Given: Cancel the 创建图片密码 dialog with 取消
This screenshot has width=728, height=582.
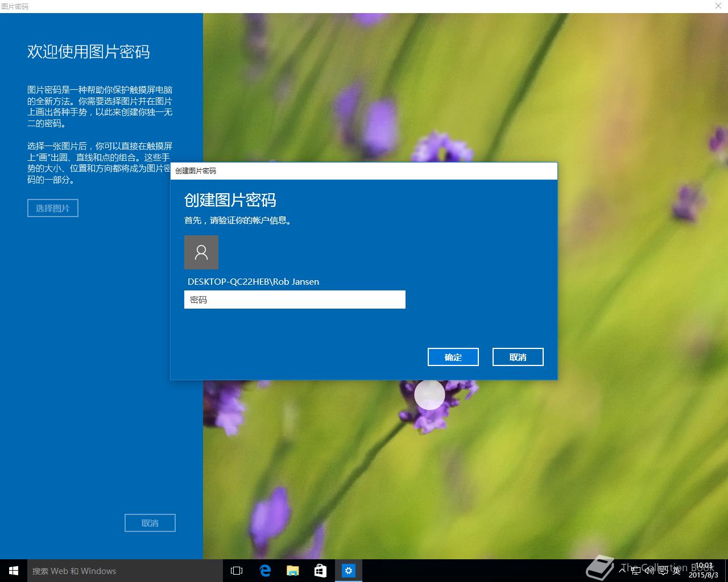Looking at the screenshot, I should [518, 357].
